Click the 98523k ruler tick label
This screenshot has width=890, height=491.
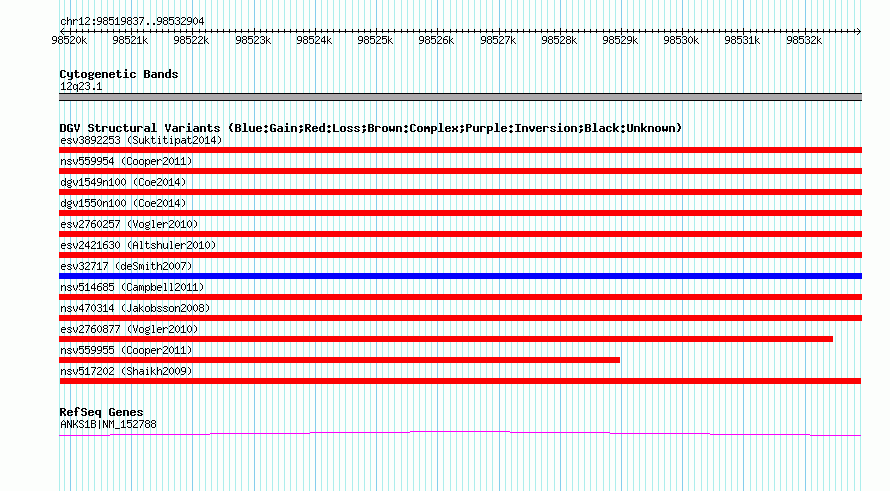253,40
